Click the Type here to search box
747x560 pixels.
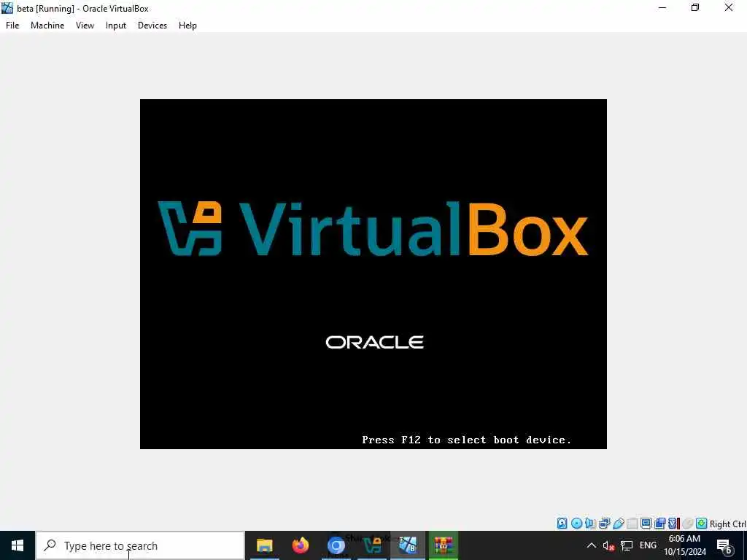[x=141, y=545]
